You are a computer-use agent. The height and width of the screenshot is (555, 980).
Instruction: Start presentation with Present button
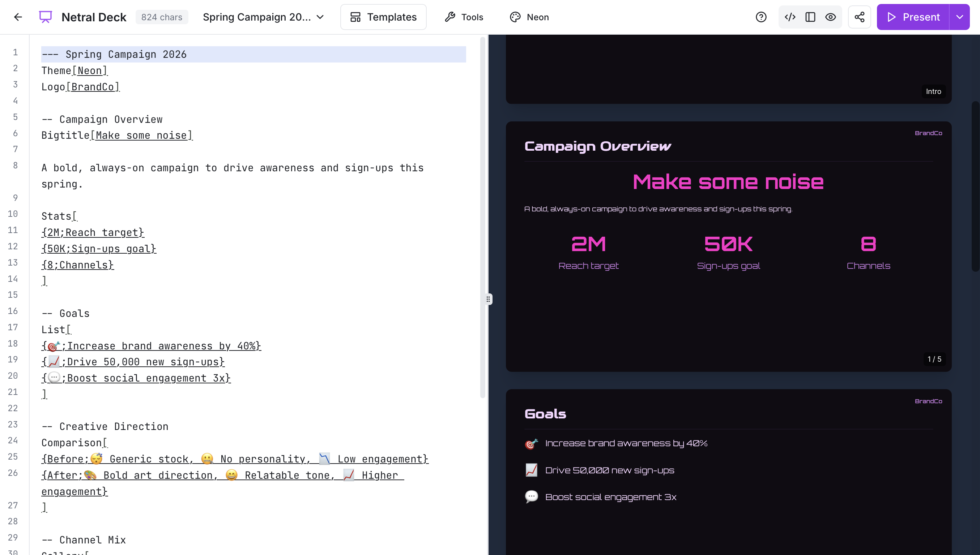pyautogui.click(x=913, y=17)
